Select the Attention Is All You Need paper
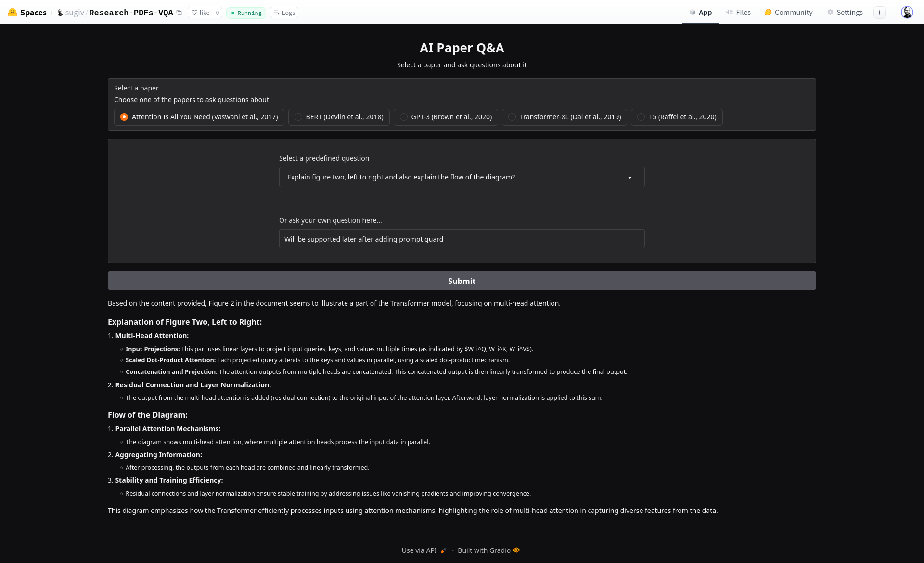 tap(199, 117)
